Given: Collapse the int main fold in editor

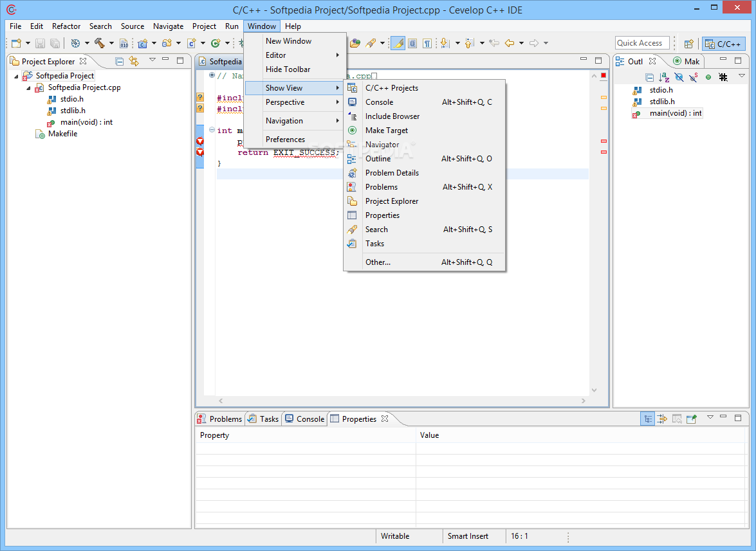Looking at the screenshot, I should coord(212,130).
